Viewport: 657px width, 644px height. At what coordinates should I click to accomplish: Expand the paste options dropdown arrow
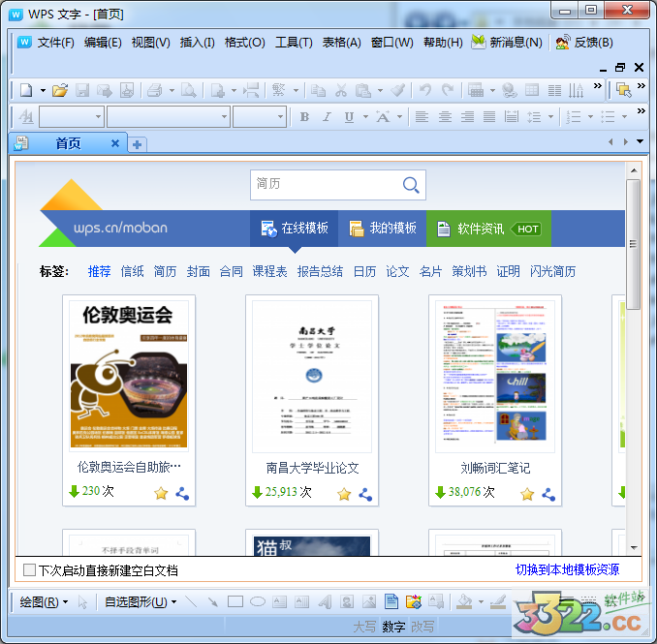(380, 90)
